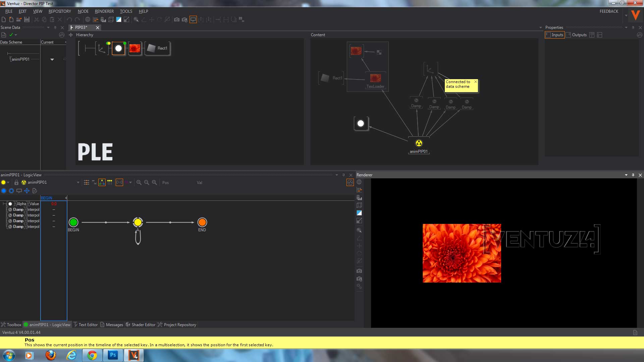Click the FEEDBACK button
This screenshot has width=644, height=362.
[608, 11]
